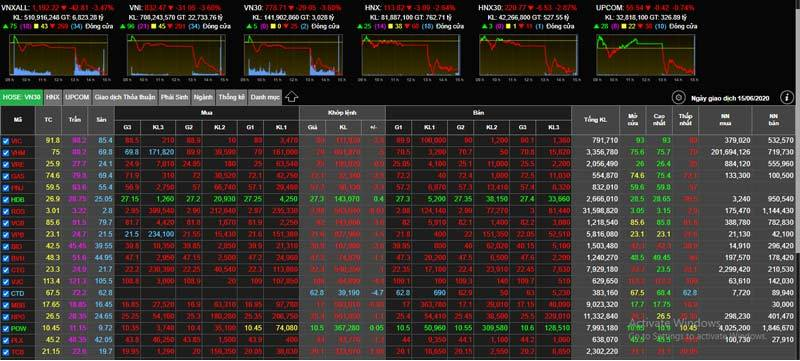Sort by the Thấp nhất column header
Viewport: 800px width, 361px height.
685,120
